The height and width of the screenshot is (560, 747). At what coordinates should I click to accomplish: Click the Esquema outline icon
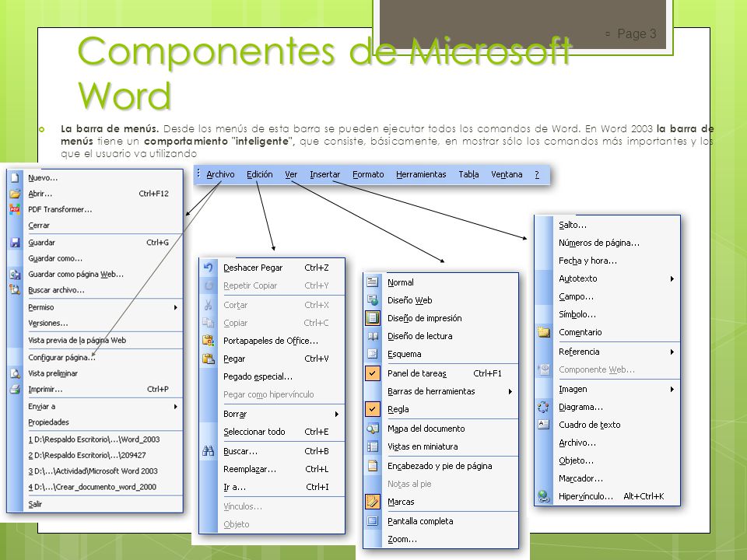click(x=373, y=354)
